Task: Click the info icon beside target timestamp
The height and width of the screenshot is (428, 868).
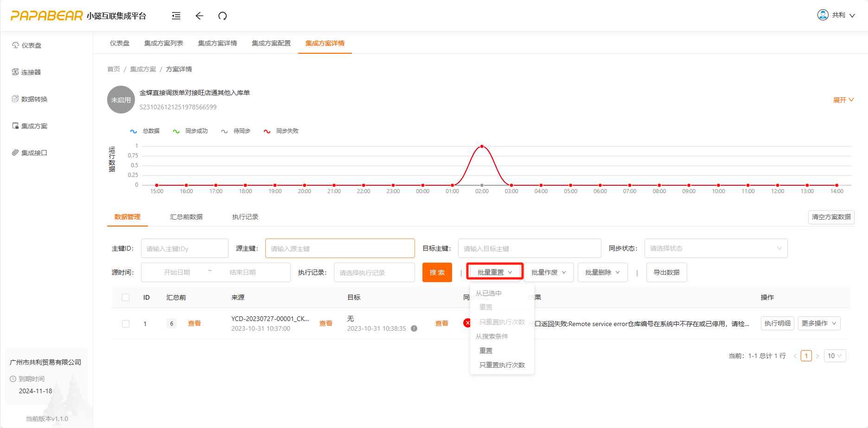Action: (414, 328)
